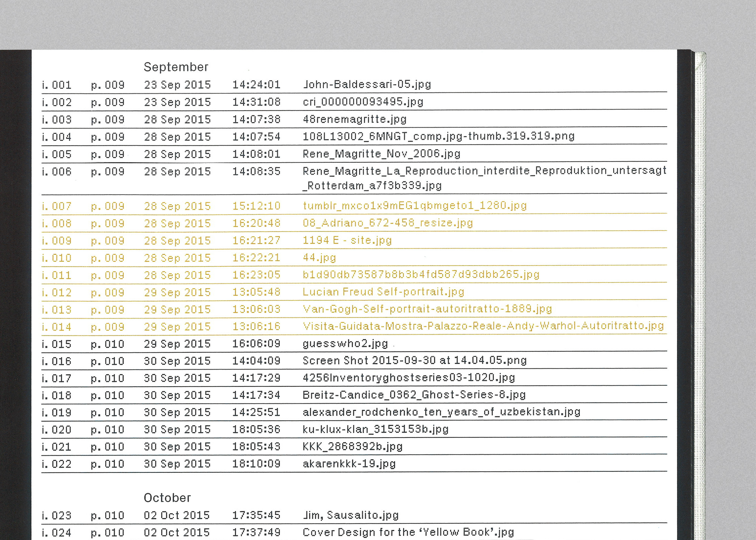Click guesswho2.jpg file name
Image resolution: width=756 pixels, height=540 pixels.
345,343
